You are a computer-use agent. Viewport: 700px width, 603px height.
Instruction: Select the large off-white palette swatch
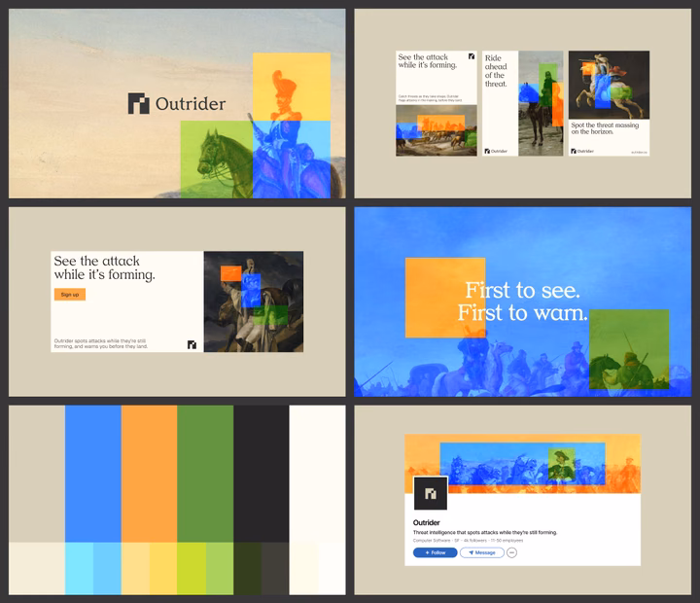tap(317, 474)
